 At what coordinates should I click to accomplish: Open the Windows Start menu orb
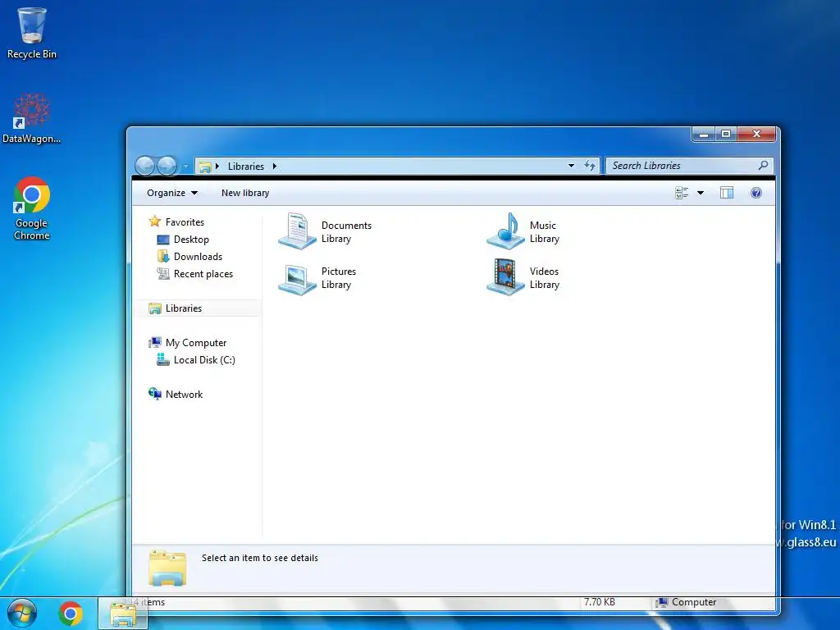click(x=22, y=614)
